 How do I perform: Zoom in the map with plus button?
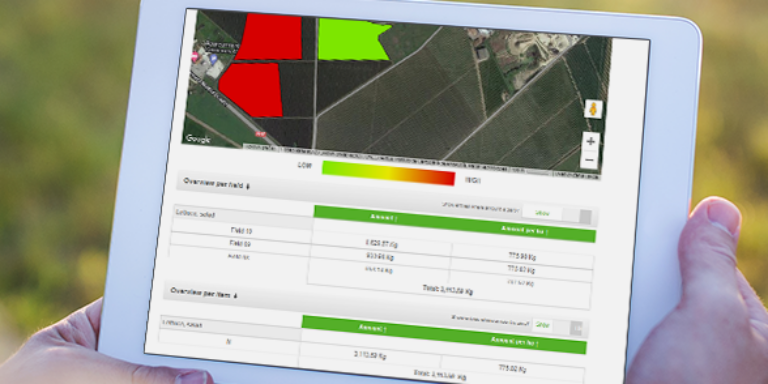(591, 142)
